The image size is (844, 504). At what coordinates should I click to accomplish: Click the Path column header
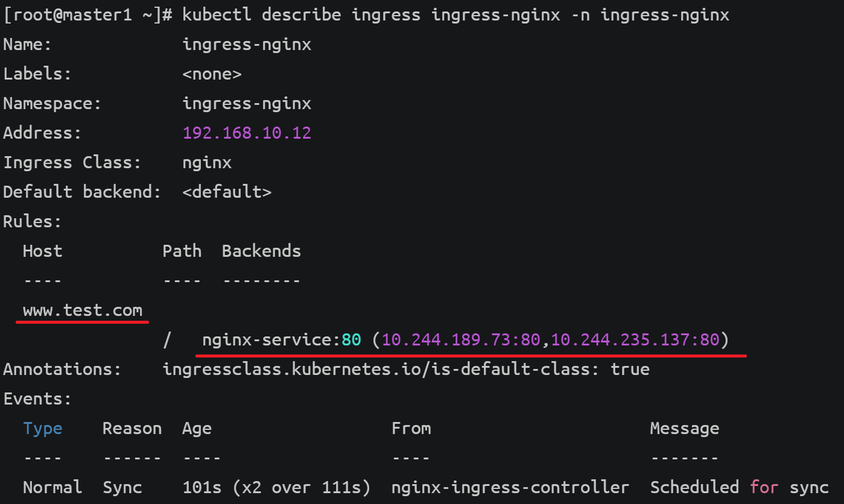[x=182, y=250]
